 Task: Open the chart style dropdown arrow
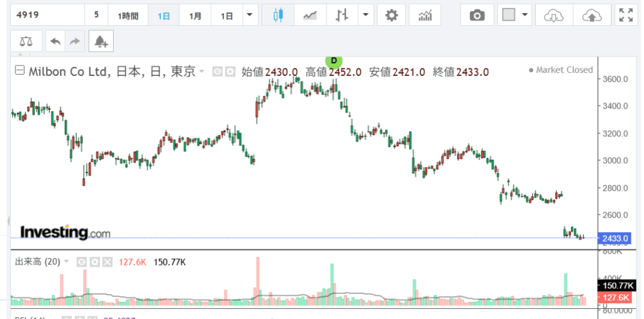point(365,15)
